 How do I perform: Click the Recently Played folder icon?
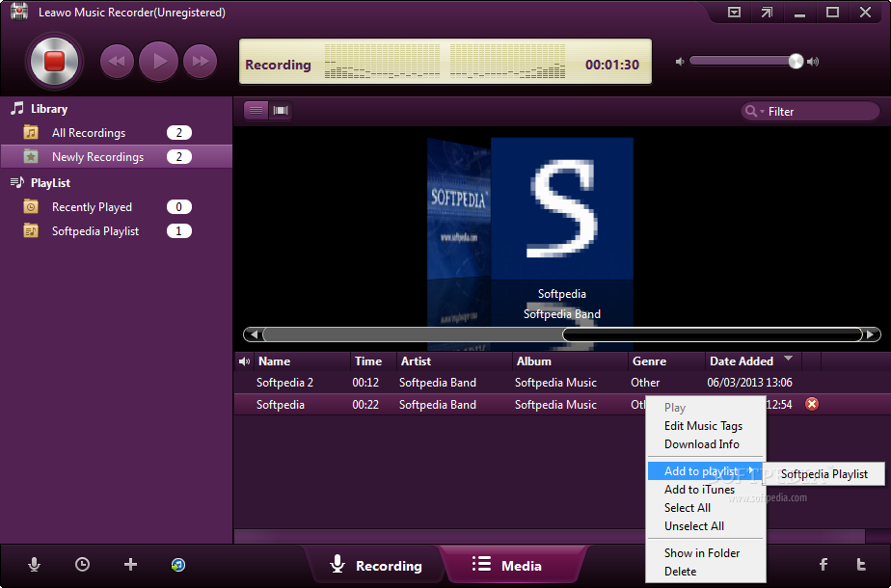tap(31, 207)
